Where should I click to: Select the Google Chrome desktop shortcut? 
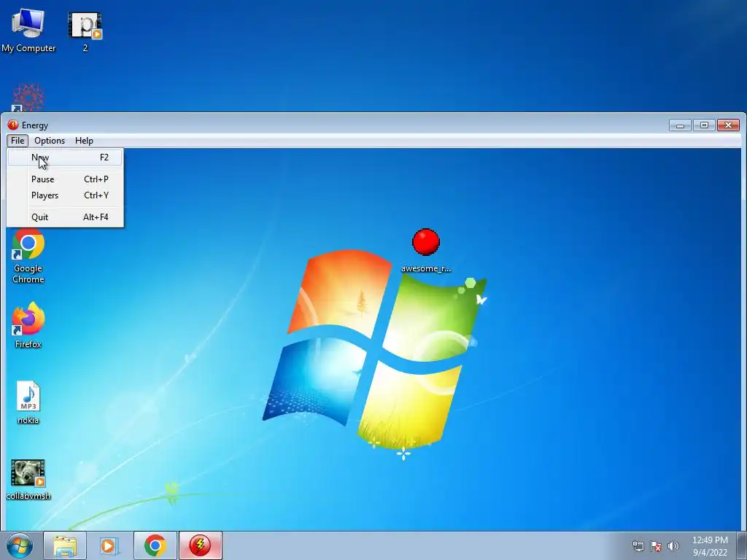[x=28, y=257]
